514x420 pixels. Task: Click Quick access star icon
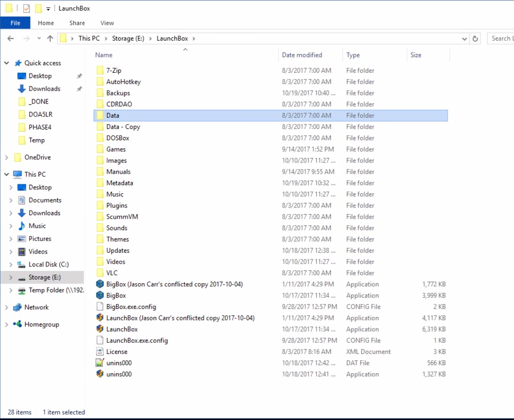click(18, 63)
